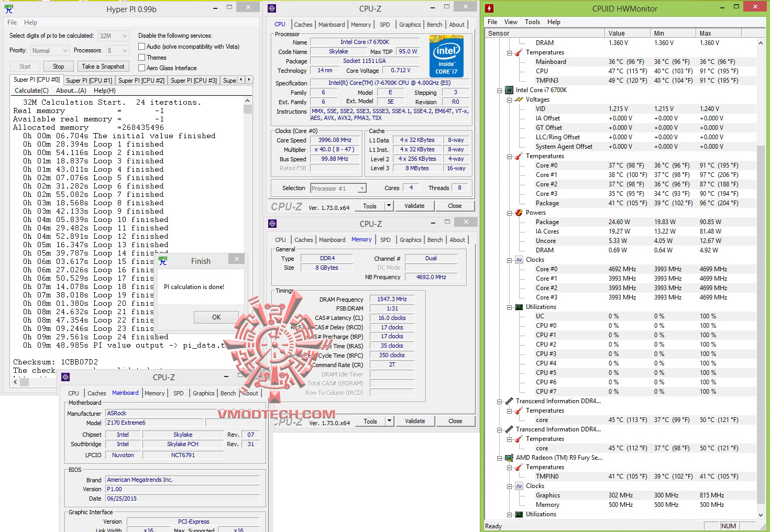The image size is (770, 532).
Task: Click the Clocks icon under AMD Radeon
Action: click(519, 486)
